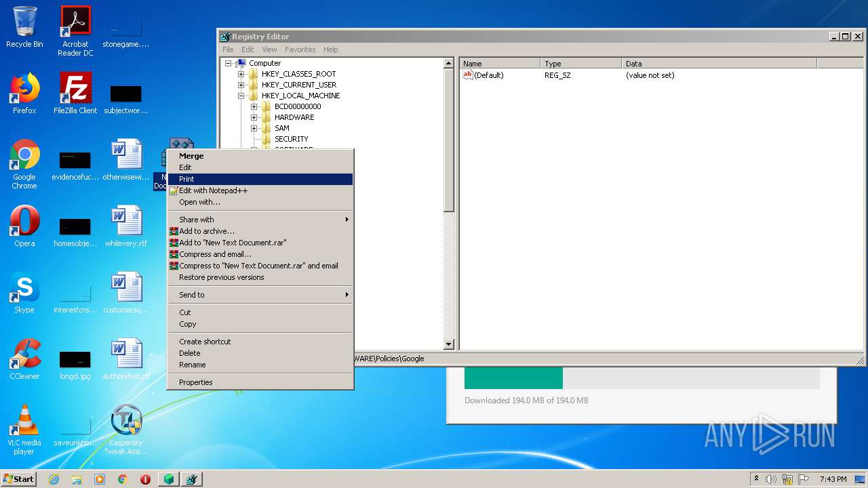Open Registry Editor Favorites menu
Screen dimensions: 868x488
[x=300, y=49]
